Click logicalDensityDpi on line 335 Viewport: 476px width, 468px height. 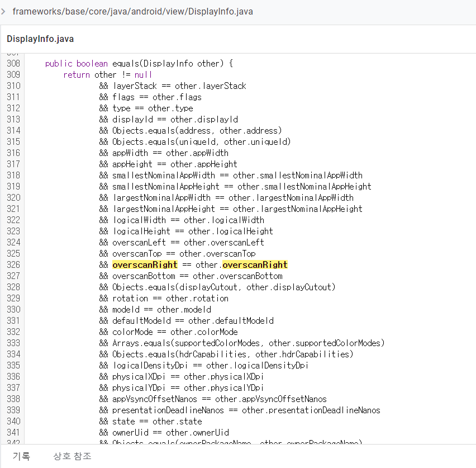[x=150, y=366]
